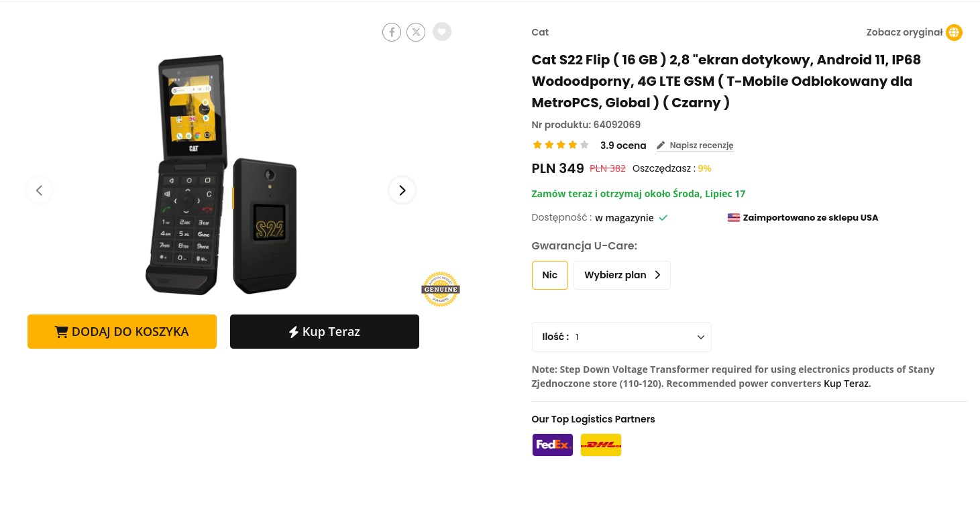Click the "Zobacz oryginał" text link
The image size is (980, 515).
tap(904, 32)
